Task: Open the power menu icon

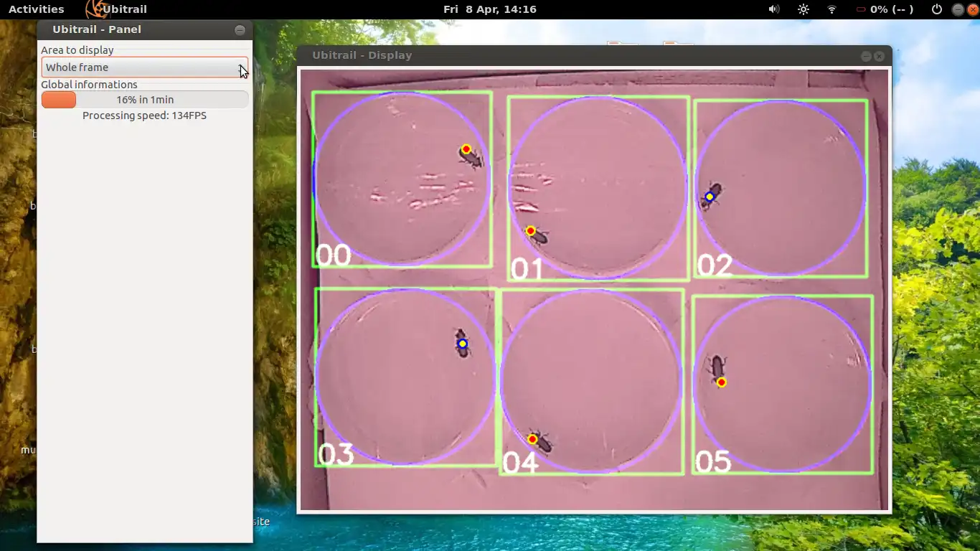Action: (937, 9)
